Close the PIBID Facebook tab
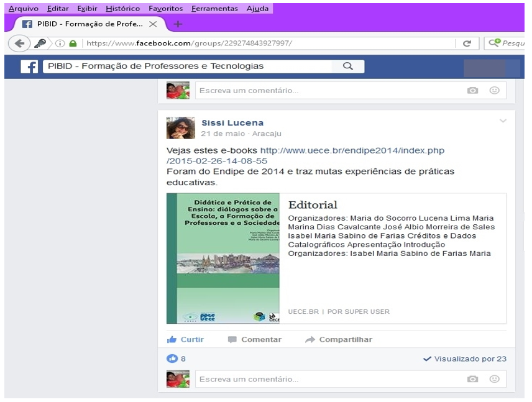This screenshot has width=532, height=402. coord(153,24)
